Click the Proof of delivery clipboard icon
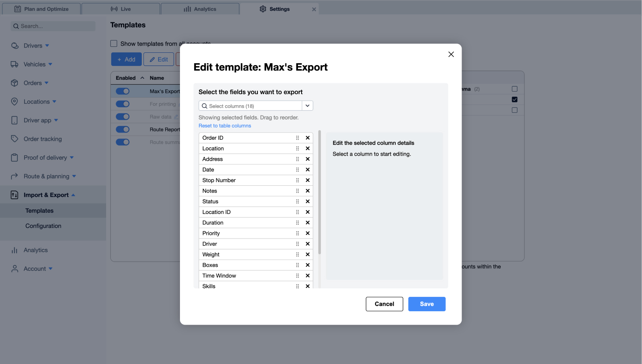This screenshot has height=364, width=642. (15, 158)
